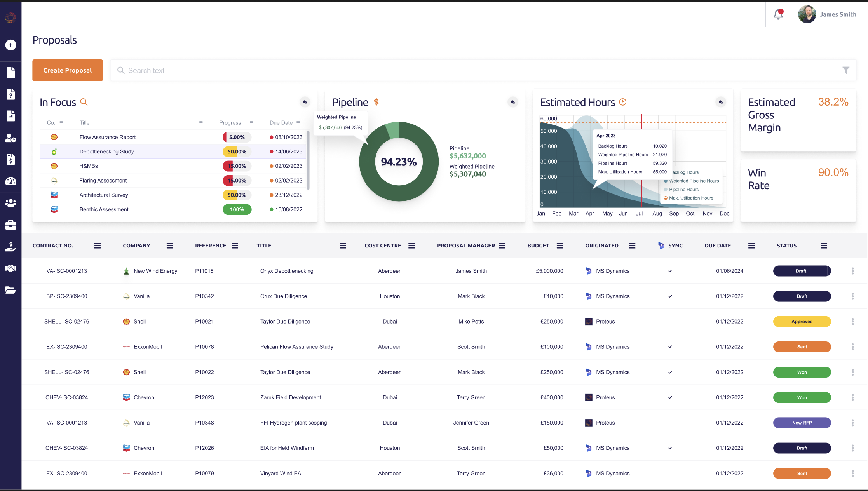The width and height of the screenshot is (868, 491).
Task: Click the Pipeline dollar sign icon
Action: click(376, 102)
